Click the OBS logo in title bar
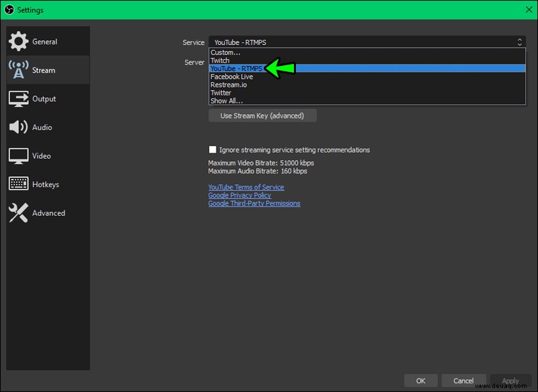538x392 pixels. (9, 9)
